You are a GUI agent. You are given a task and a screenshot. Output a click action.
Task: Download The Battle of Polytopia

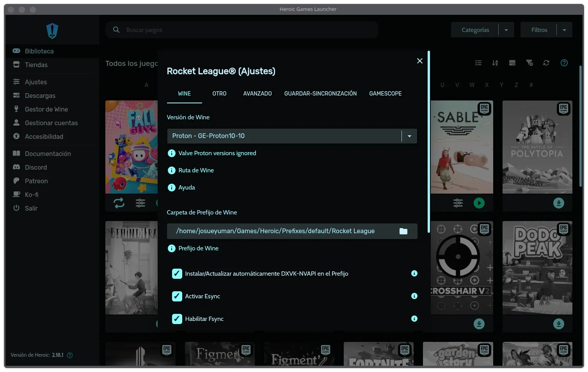[x=559, y=203]
